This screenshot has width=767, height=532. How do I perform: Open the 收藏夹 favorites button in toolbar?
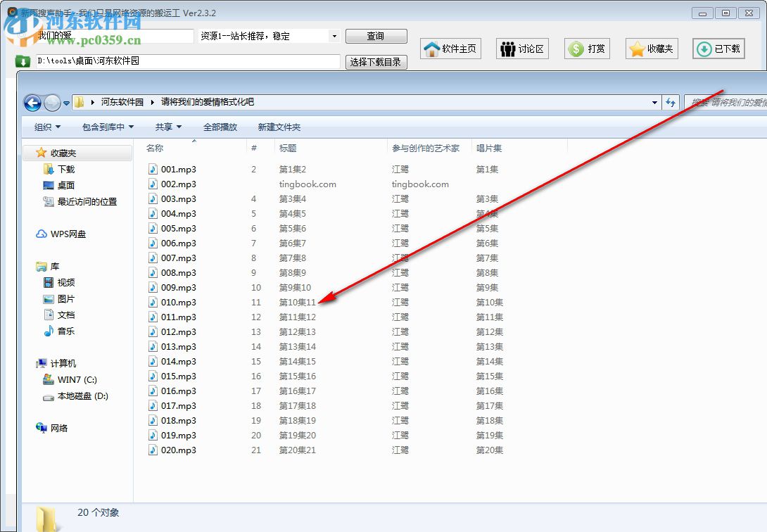click(652, 49)
